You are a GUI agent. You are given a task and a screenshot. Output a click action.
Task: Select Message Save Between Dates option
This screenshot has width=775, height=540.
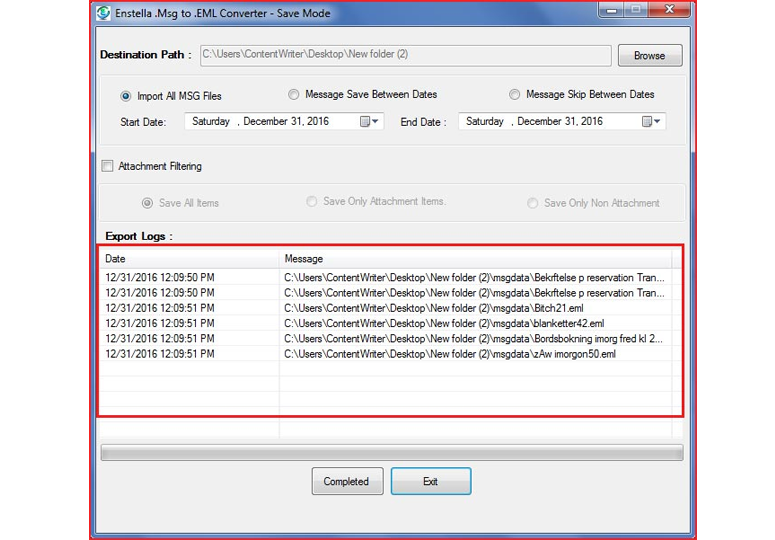tap(294, 95)
